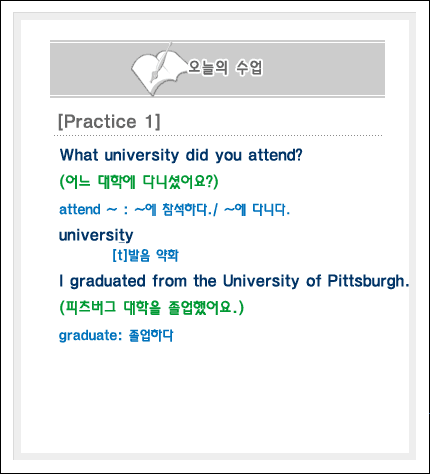This screenshot has width=430, height=474.
Task: Click the word 'attend?' in first sentence
Action: point(275,155)
